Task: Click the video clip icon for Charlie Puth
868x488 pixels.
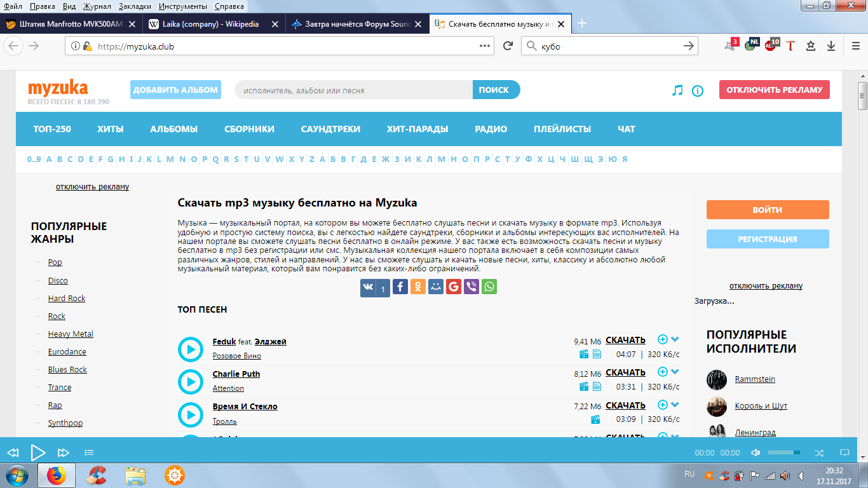Action: pos(583,386)
